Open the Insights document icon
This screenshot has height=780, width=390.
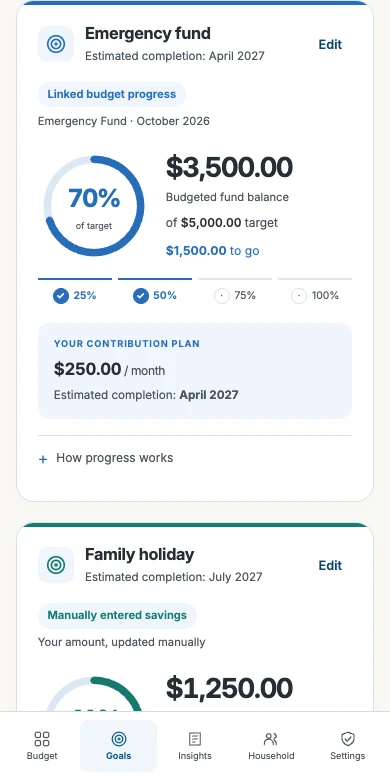pos(195,739)
